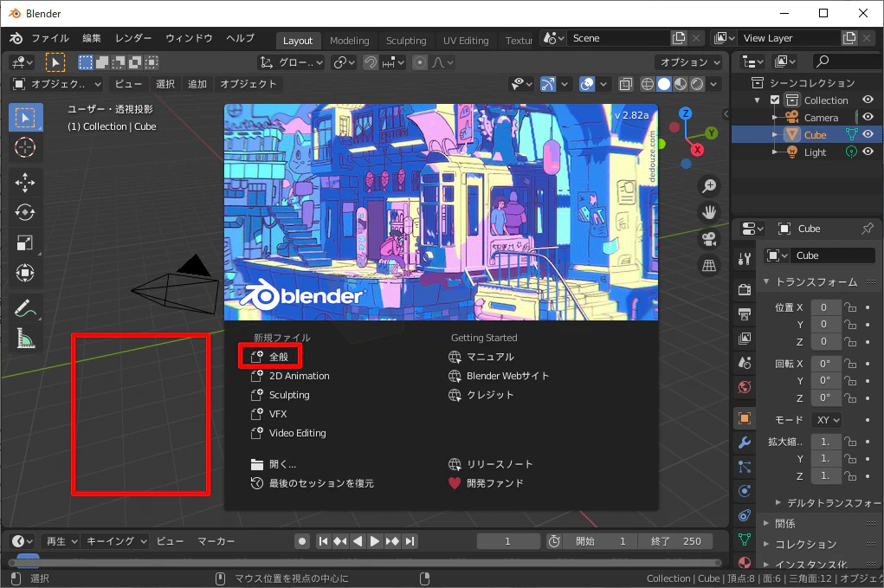Image resolution: width=884 pixels, height=588 pixels.
Task: Click the 位置 X value field
Action: [x=825, y=307]
